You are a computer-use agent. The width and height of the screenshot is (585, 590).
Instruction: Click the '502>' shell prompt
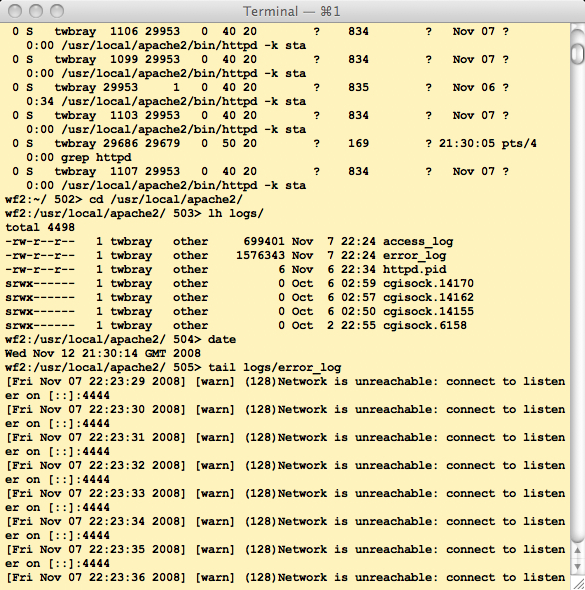point(68,199)
